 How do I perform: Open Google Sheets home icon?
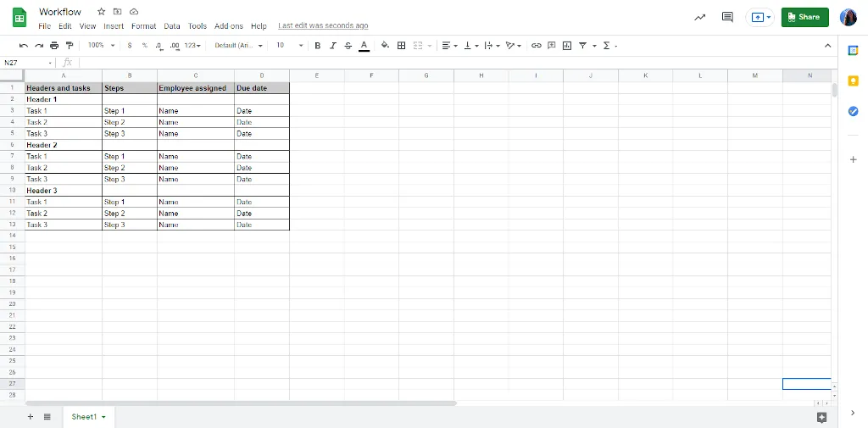pyautogui.click(x=20, y=17)
